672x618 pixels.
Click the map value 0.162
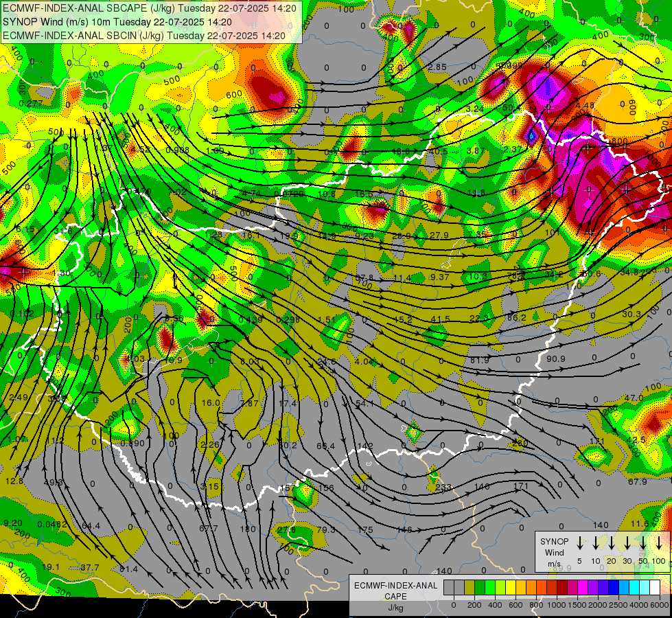click(x=22, y=314)
